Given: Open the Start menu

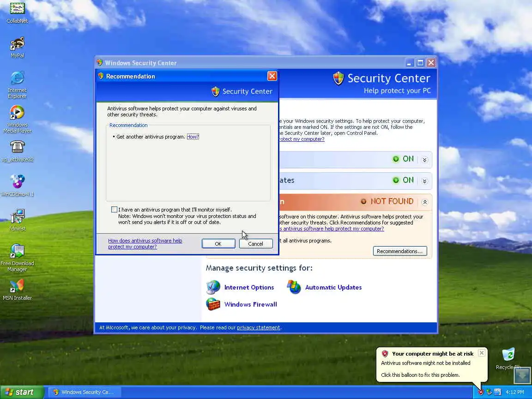Looking at the screenshot, I should 22,392.
